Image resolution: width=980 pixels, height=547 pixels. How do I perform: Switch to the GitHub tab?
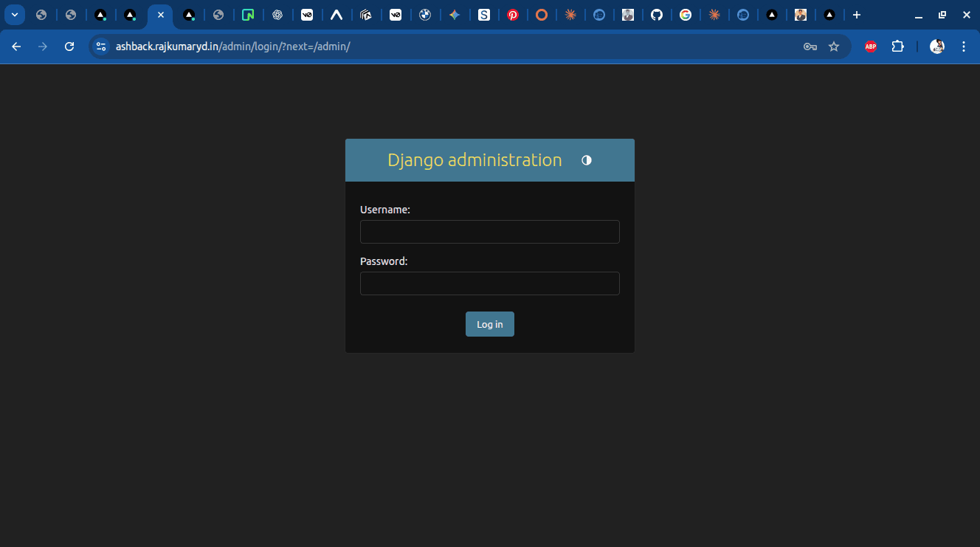(657, 15)
